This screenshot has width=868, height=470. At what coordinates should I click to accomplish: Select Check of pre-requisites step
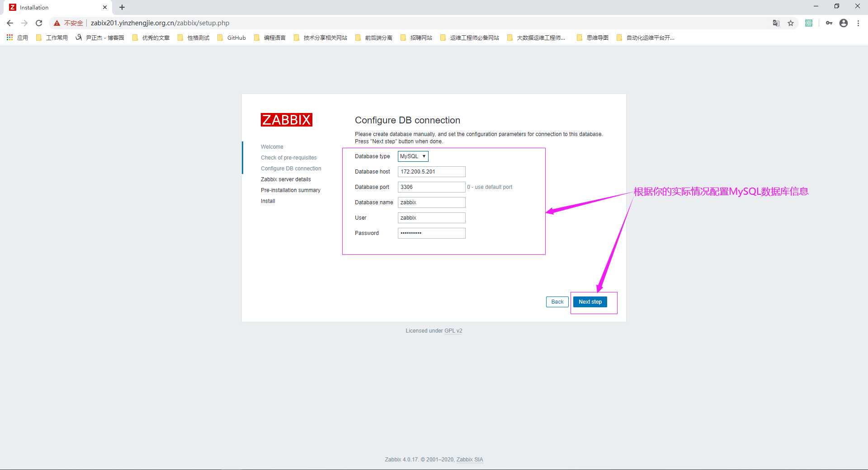[288, 158]
